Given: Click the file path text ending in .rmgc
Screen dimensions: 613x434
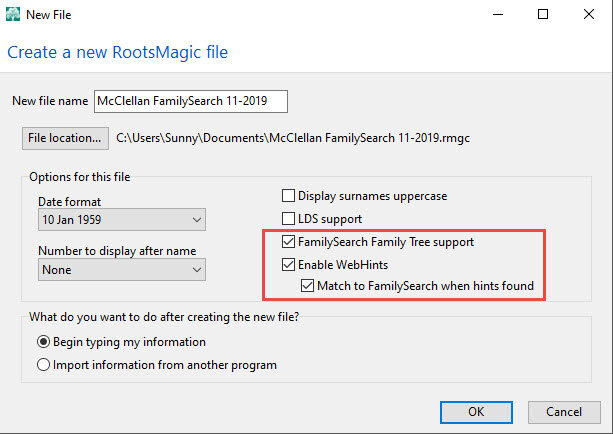Looking at the screenshot, I should [293, 138].
